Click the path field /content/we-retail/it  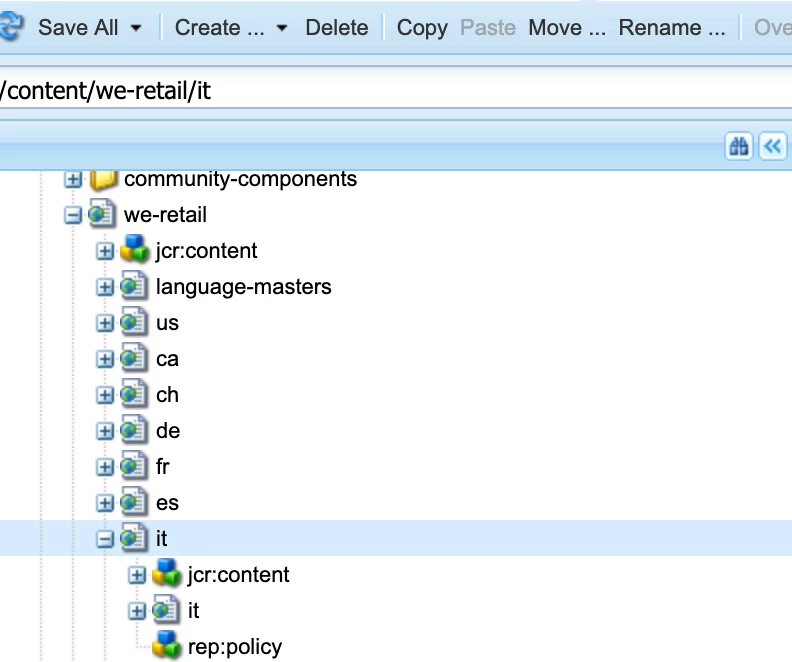coord(396,91)
